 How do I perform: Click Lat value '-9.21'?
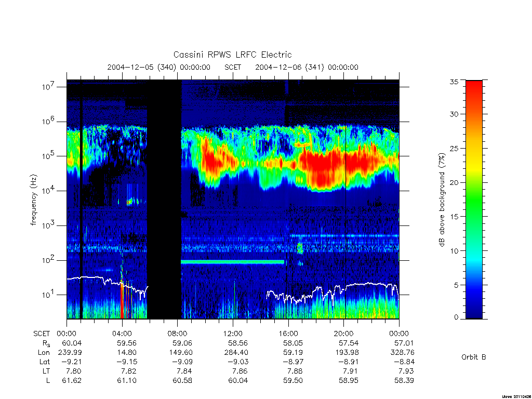coord(72,362)
